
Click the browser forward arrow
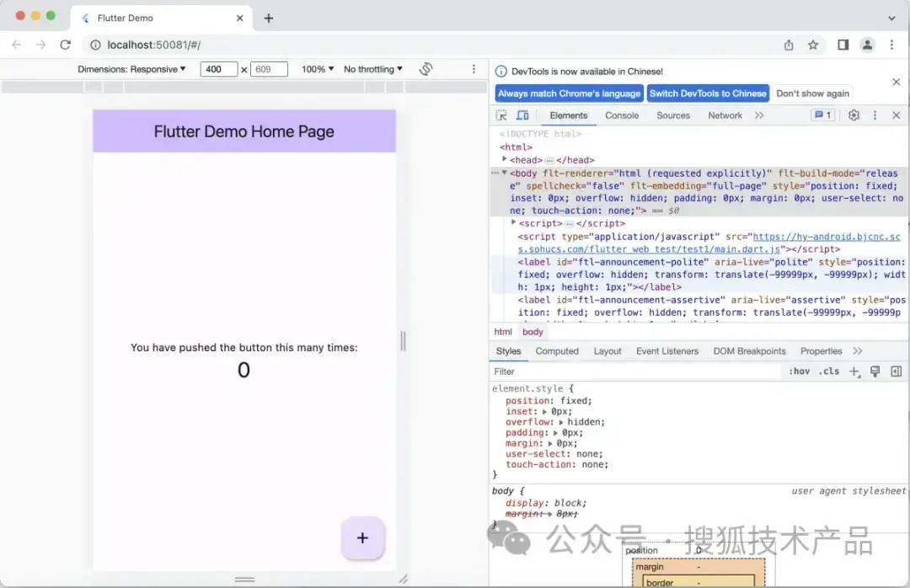40,45
